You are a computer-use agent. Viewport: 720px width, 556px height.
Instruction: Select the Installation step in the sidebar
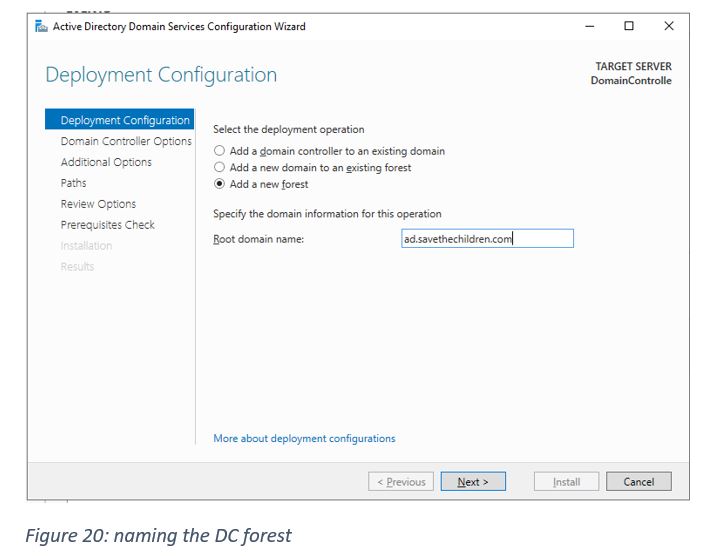coord(86,246)
